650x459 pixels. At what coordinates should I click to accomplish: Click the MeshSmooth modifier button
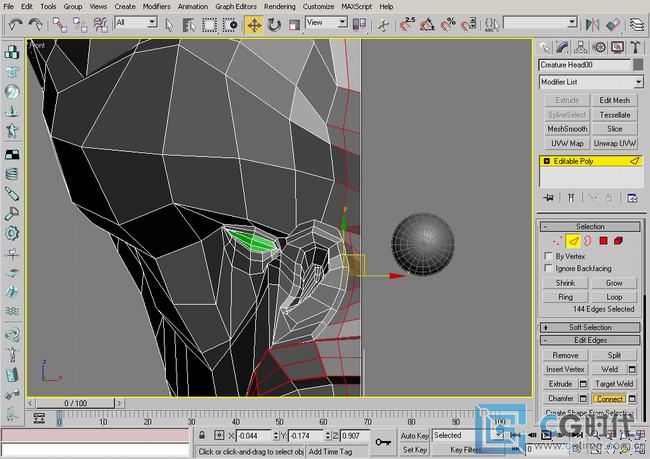[567, 129]
